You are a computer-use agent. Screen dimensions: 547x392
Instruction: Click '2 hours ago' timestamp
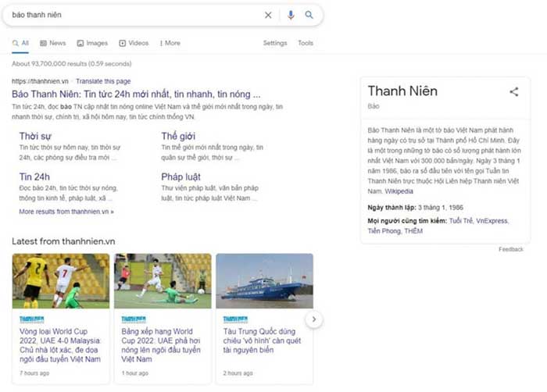point(238,373)
